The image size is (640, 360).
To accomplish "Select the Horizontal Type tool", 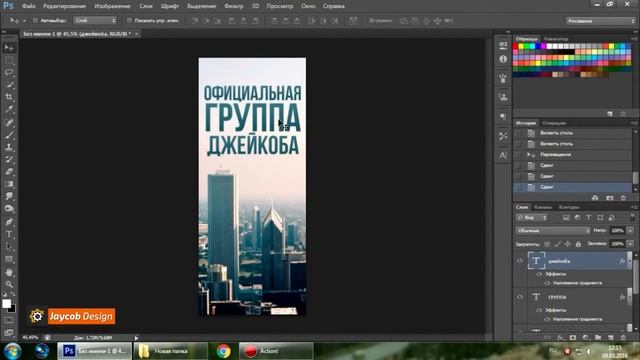I will click(x=9, y=234).
